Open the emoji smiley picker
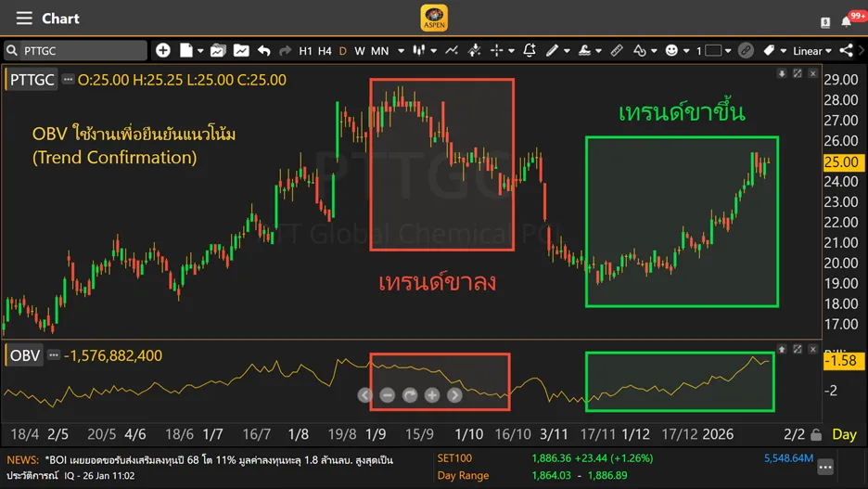Image resolution: width=868 pixels, height=489 pixels. pyautogui.click(x=671, y=50)
